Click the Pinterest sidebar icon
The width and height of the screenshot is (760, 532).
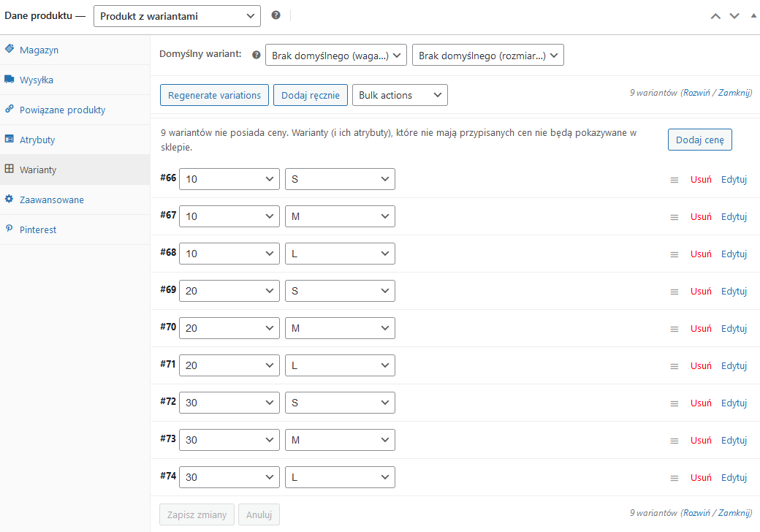(9, 229)
